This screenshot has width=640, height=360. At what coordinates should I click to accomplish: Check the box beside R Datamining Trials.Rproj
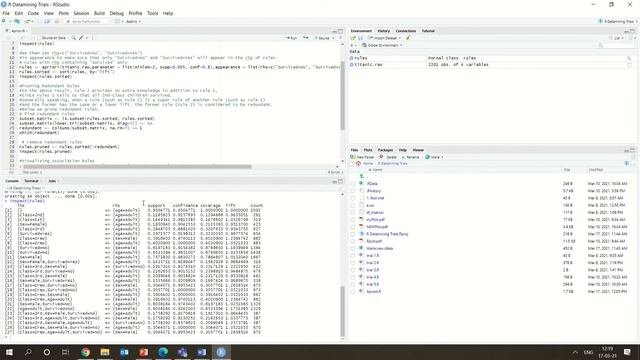click(x=353, y=234)
